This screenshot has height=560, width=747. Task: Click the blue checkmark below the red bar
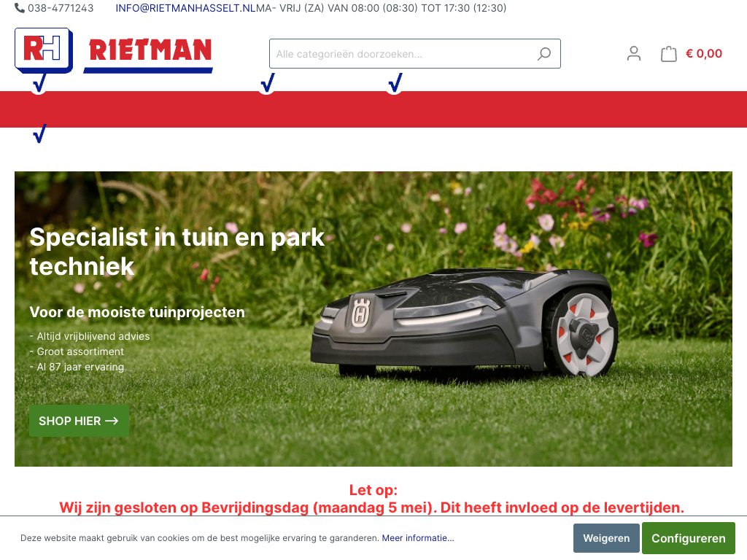39,133
